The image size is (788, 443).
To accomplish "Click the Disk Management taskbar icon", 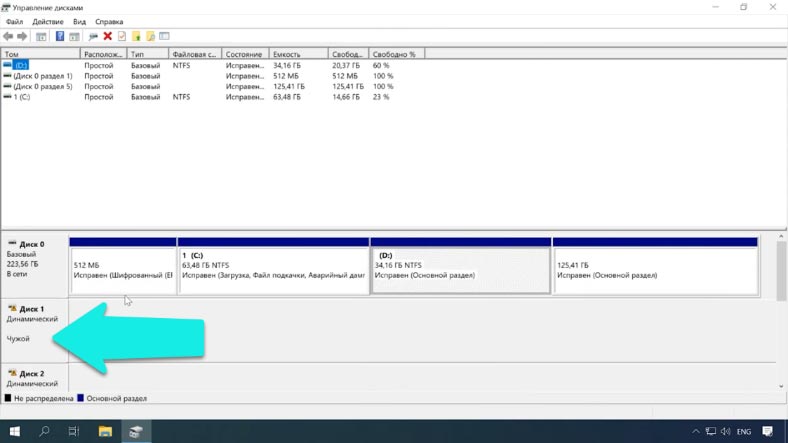I will (136, 432).
